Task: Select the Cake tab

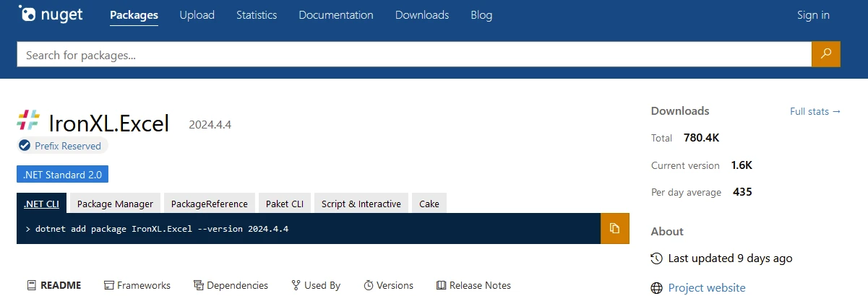Action: pyautogui.click(x=429, y=204)
